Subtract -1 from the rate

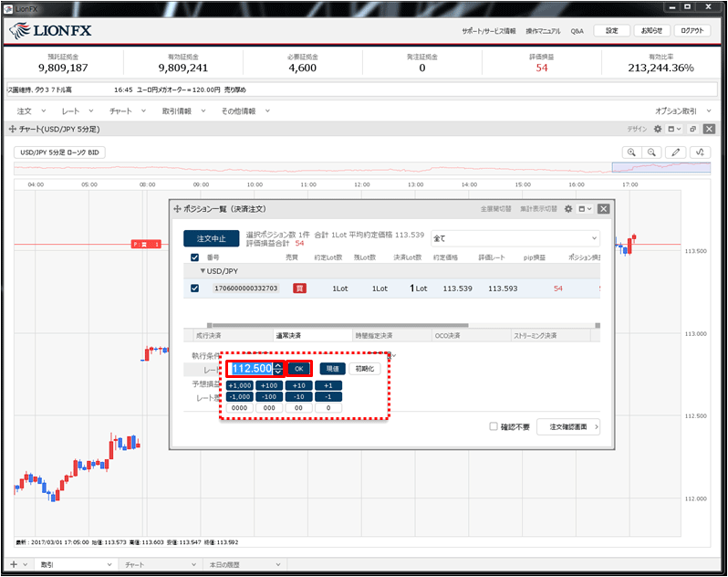click(328, 397)
